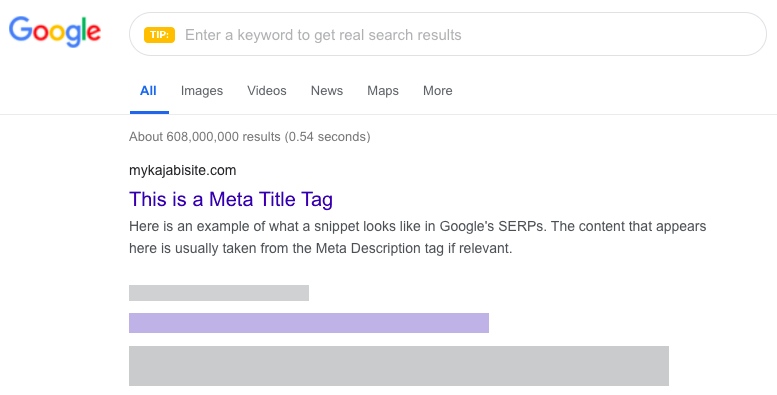This screenshot has height=395, width=777.
Task: Open the mykajabisite.com site URL
Action: [x=182, y=170]
